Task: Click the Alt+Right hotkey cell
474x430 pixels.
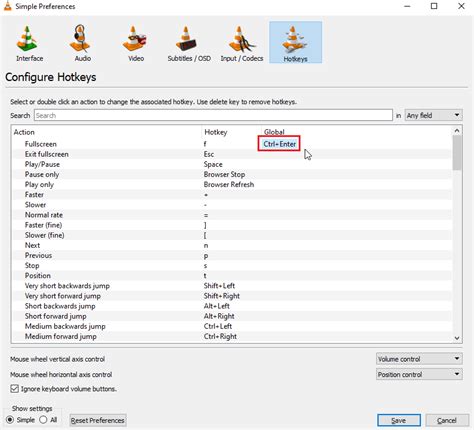Action: pos(219,316)
